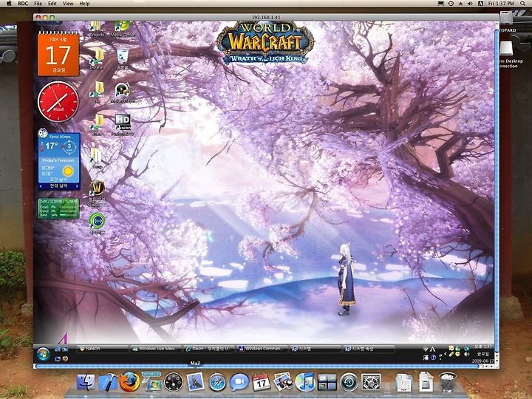Open Firefox from the Dock
This screenshot has width=532, height=399.
[x=129, y=382]
